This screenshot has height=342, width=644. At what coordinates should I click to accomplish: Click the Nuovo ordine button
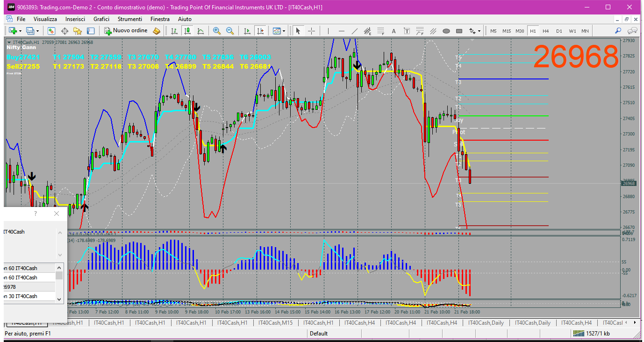126,31
